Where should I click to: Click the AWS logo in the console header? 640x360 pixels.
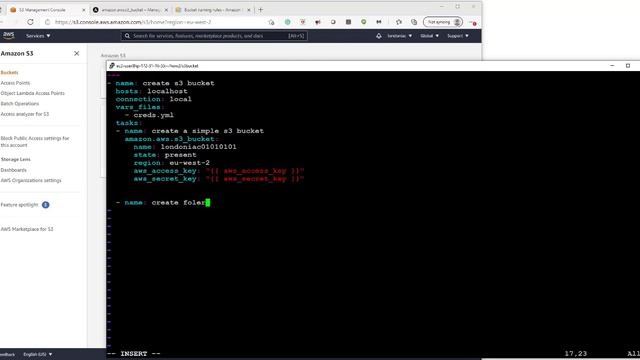pos(8,36)
